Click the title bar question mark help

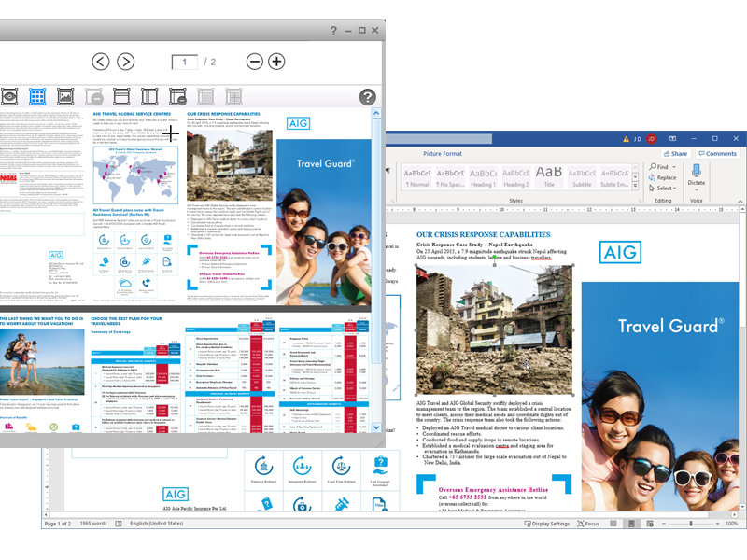click(333, 31)
